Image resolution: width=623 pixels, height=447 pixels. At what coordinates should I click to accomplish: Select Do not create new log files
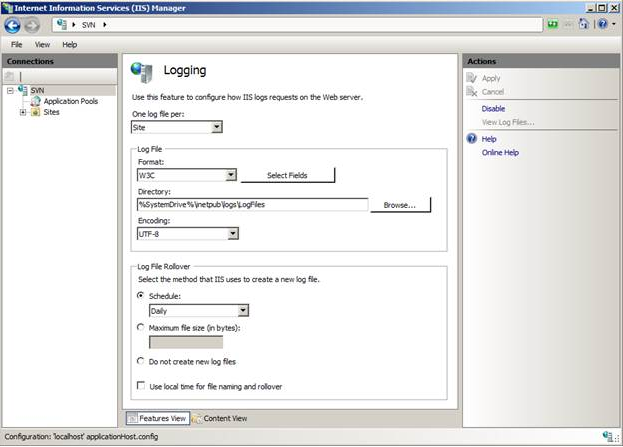point(140,361)
